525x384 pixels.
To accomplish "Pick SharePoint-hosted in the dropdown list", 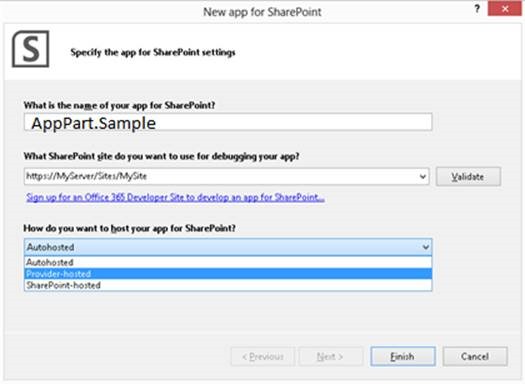I will [228, 285].
